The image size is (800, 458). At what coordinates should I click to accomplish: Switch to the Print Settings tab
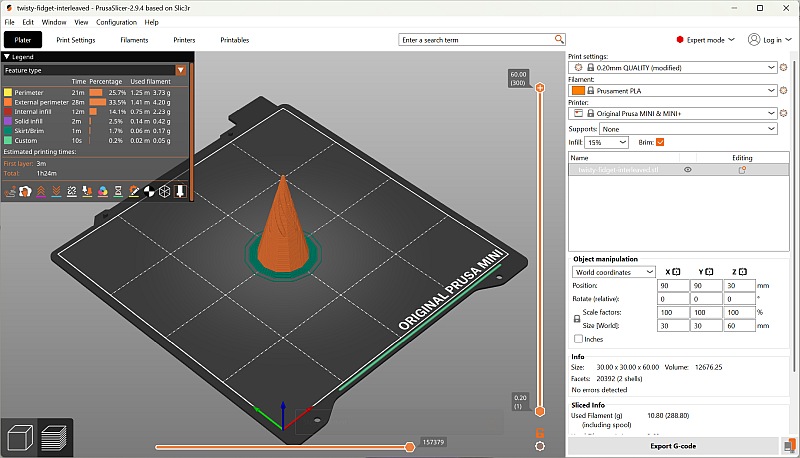76,40
